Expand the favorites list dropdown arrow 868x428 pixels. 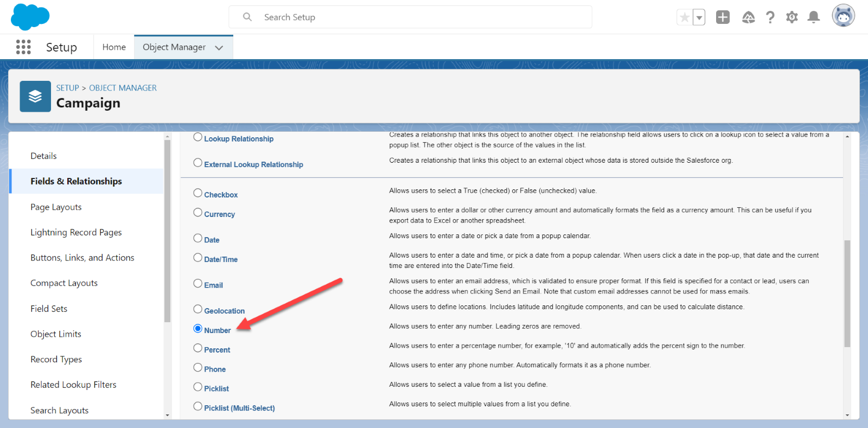tap(699, 17)
